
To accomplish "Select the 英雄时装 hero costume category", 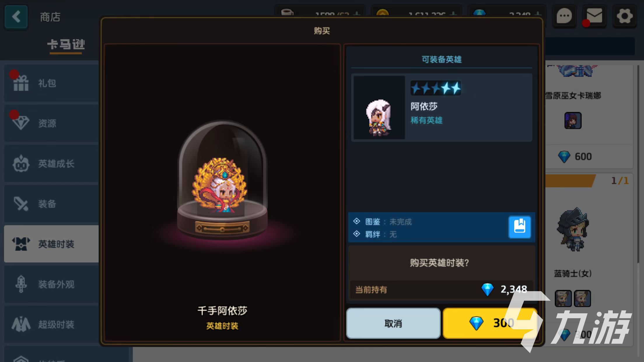I will (51, 244).
